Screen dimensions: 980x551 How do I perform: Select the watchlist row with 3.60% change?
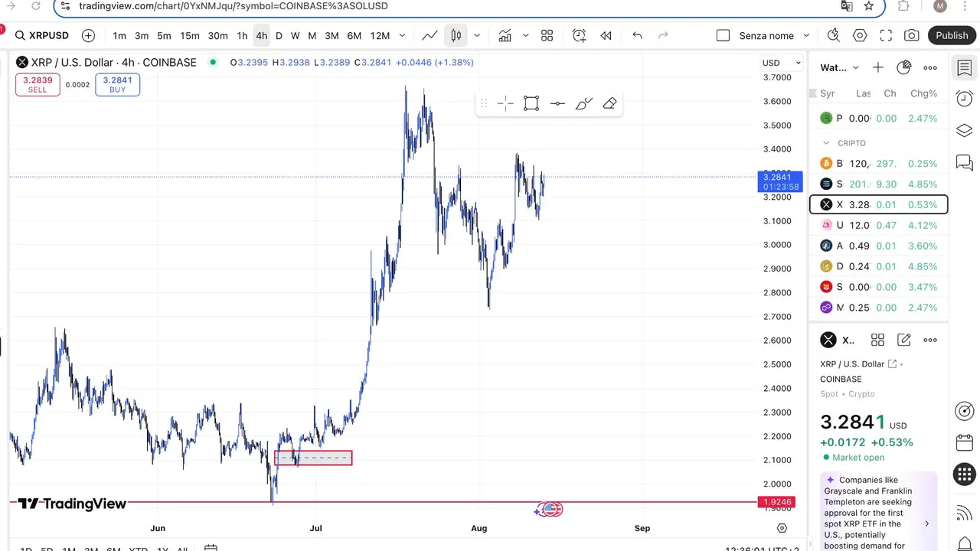click(x=879, y=246)
